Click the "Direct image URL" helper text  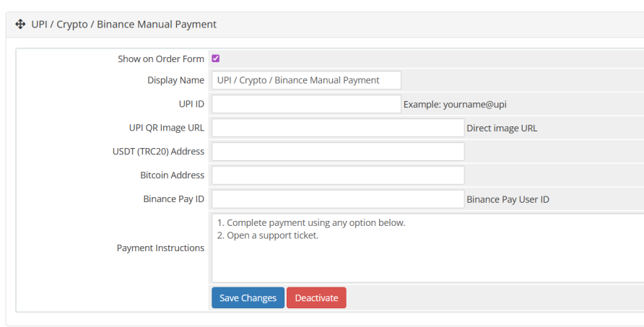point(502,128)
